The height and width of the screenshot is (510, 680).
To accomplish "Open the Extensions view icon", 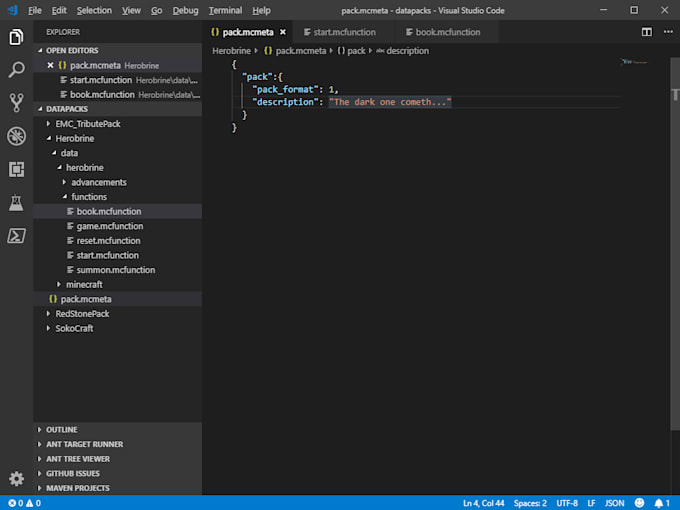I will pyautogui.click(x=16, y=169).
